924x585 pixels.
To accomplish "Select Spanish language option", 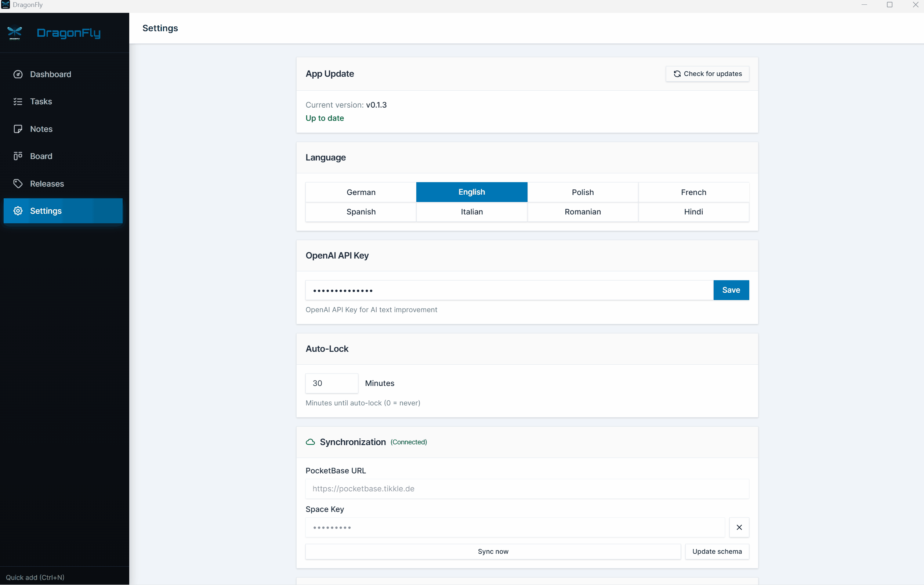I will point(361,212).
